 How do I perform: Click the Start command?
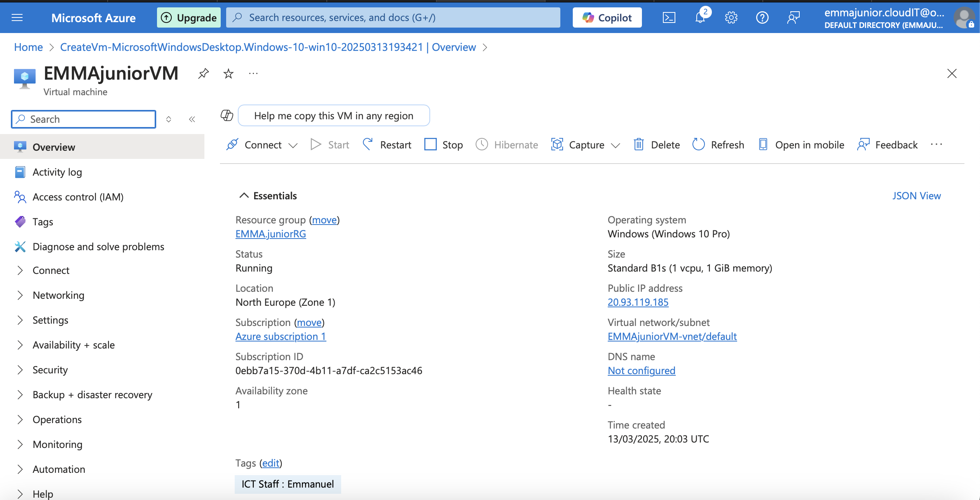pyautogui.click(x=330, y=145)
